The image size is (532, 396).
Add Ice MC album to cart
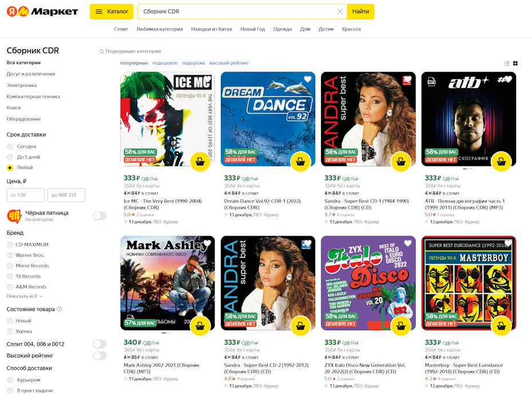[x=200, y=162]
